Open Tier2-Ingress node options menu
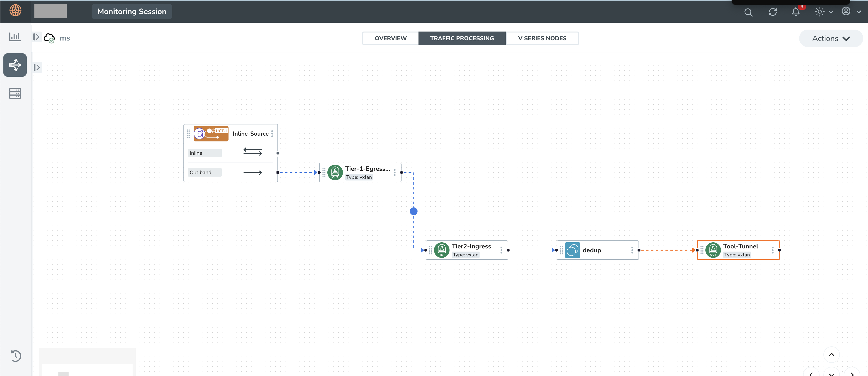The width and height of the screenshot is (868, 376). [501, 250]
